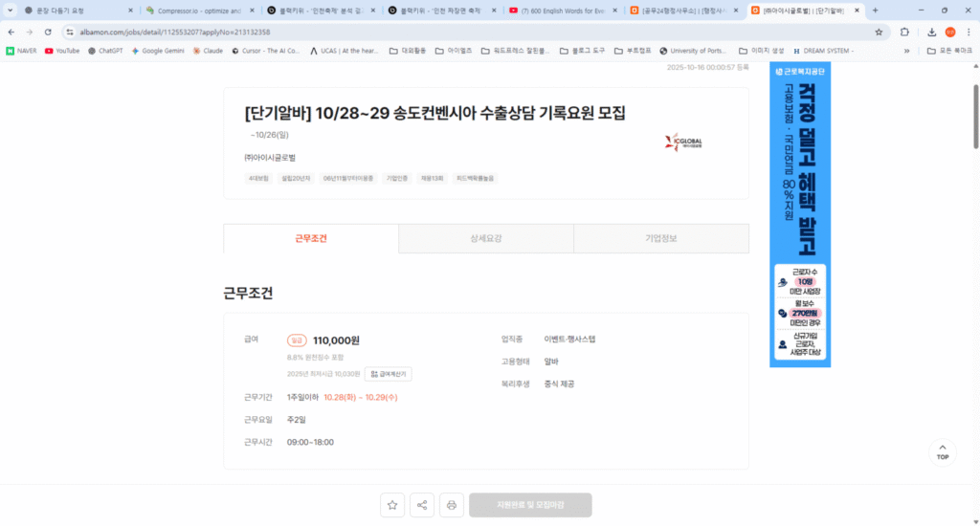980x526 pixels.
Task: Open the UCAS bookmark
Action: click(x=345, y=51)
